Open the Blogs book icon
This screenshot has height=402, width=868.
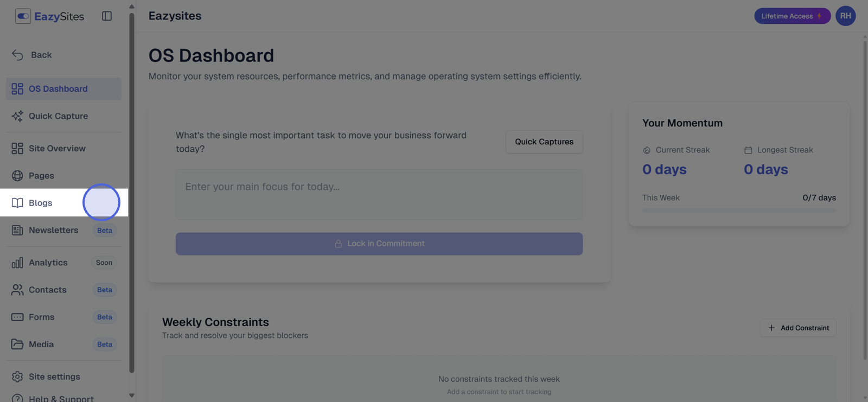point(17,203)
